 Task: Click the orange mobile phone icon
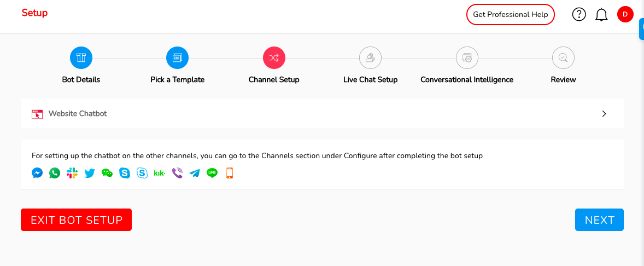click(230, 173)
